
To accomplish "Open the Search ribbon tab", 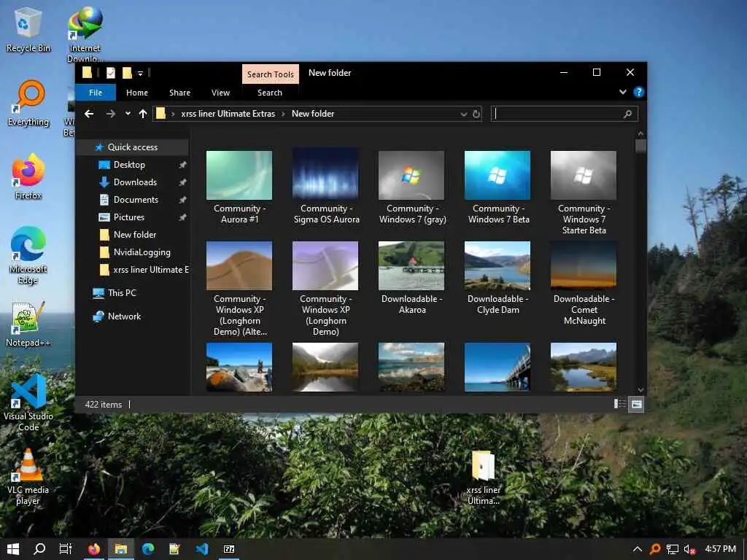I will point(270,93).
